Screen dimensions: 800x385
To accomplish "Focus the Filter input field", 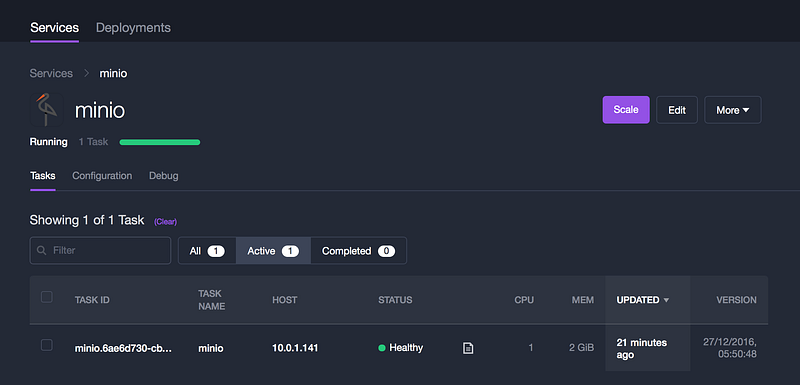I will pyautogui.click(x=101, y=250).
